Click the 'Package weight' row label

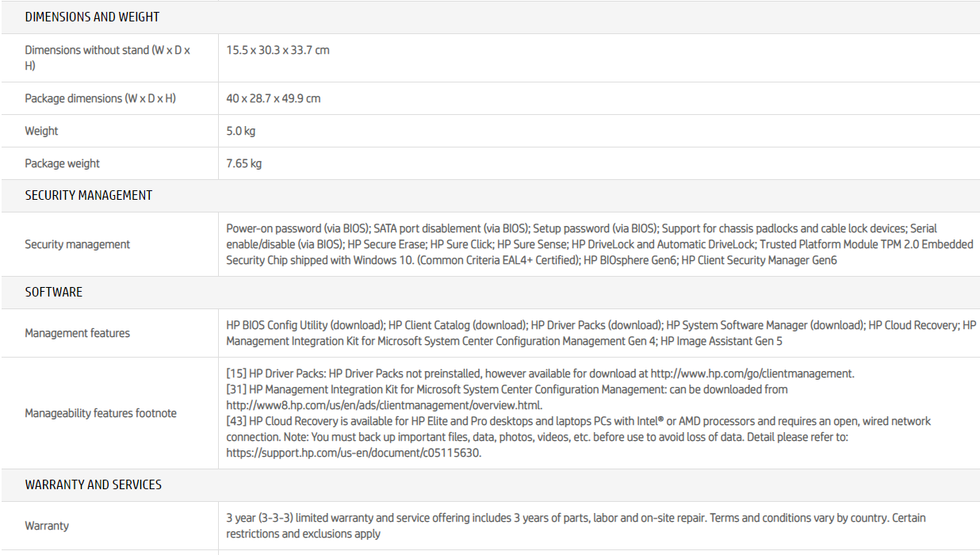tap(62, 163)
